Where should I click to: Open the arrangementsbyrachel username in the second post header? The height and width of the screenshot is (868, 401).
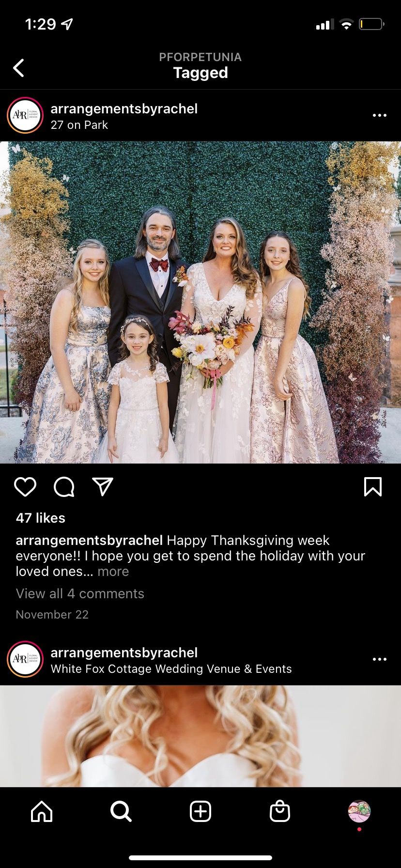(124, 652)
